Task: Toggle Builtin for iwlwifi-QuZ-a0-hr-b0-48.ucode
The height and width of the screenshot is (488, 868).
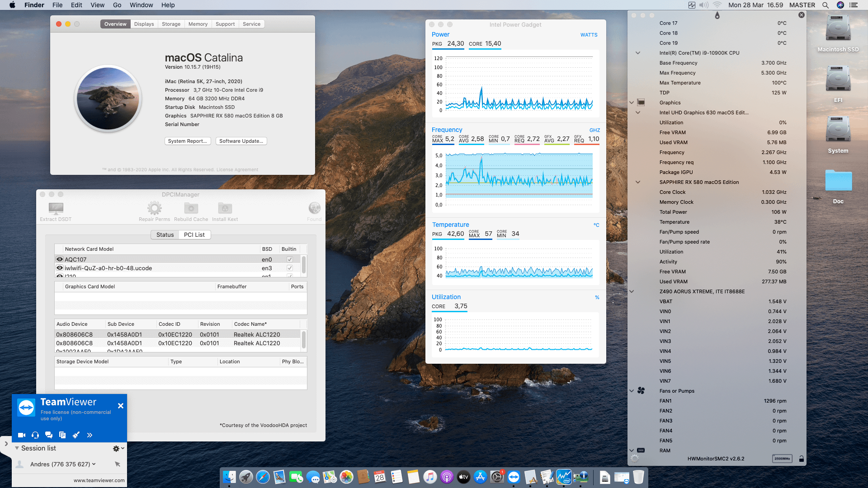Action: click(x=289, y=267)
